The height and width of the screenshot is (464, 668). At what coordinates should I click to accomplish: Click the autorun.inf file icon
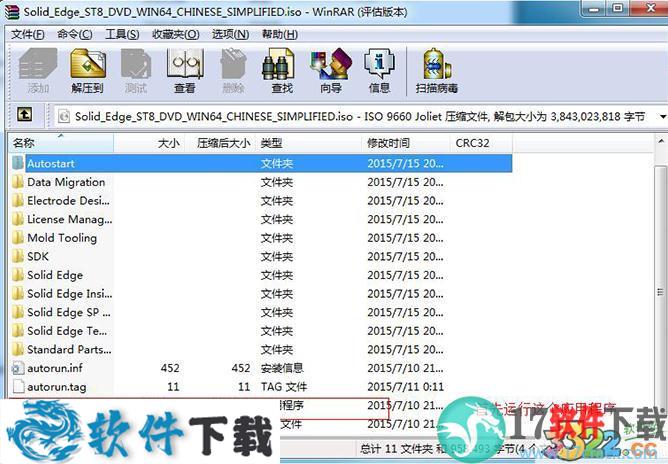(18, 368)
